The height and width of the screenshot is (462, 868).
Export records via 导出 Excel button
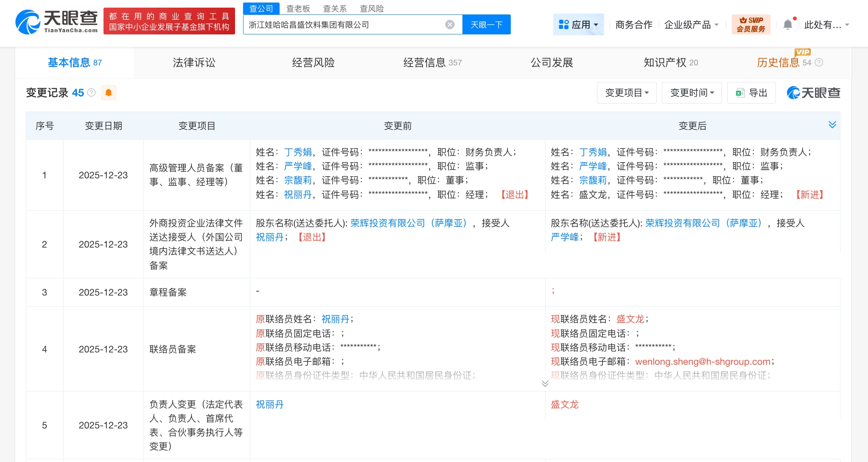[x=751, y=93]
